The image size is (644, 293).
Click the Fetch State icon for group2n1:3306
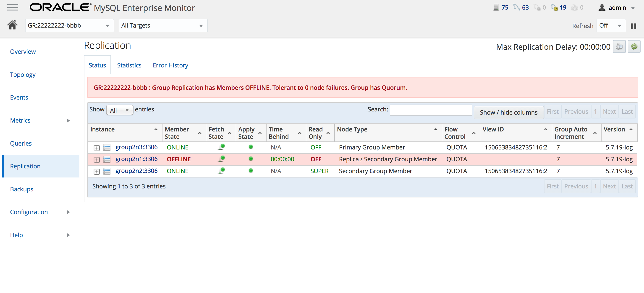(x=221, y=159)
